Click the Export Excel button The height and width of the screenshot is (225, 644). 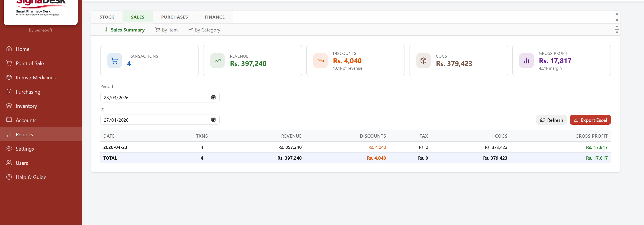(x=590, y=120)
